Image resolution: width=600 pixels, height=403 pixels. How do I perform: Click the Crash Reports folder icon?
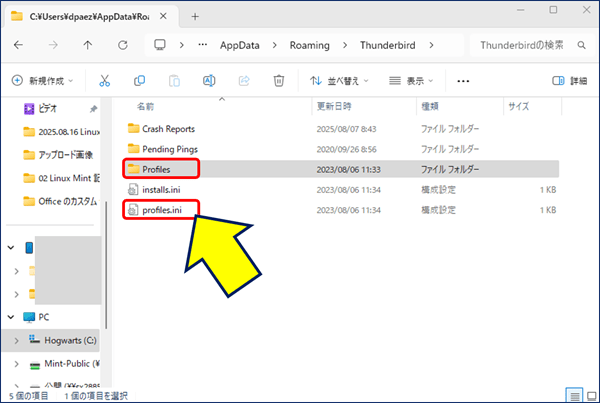pos(133,128)
